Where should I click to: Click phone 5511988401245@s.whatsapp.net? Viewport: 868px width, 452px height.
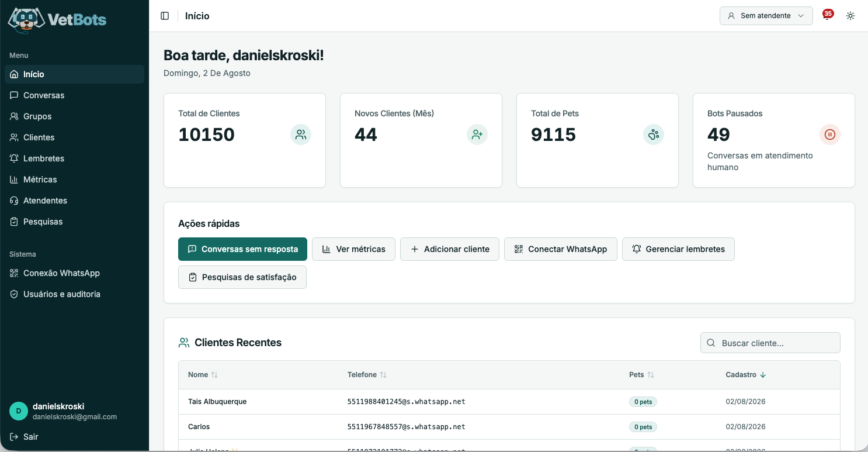click(x=407, y=402)
